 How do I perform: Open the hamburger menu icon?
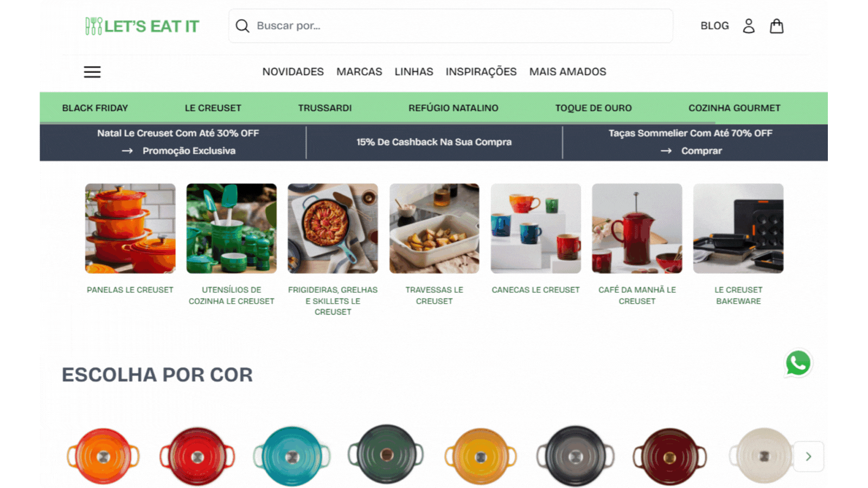pyautogui.click(x=92, y=72)
